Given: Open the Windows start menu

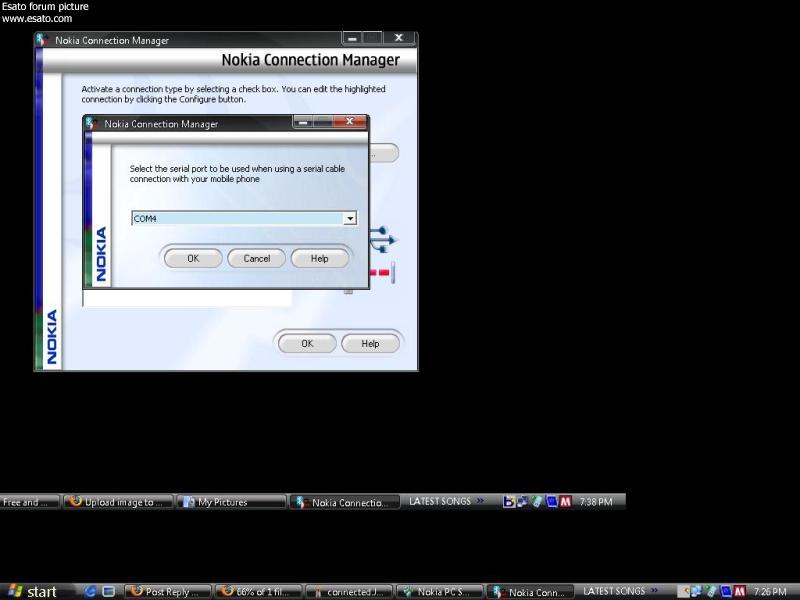Looking at the screenshot, I should (31, 592).
